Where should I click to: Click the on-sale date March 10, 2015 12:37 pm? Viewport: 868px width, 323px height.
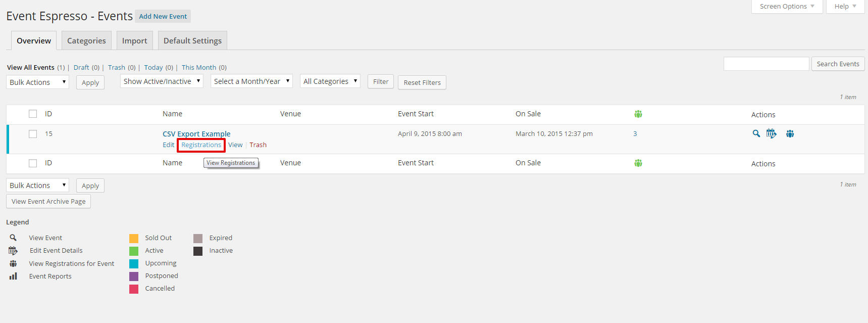coord(554,134)
